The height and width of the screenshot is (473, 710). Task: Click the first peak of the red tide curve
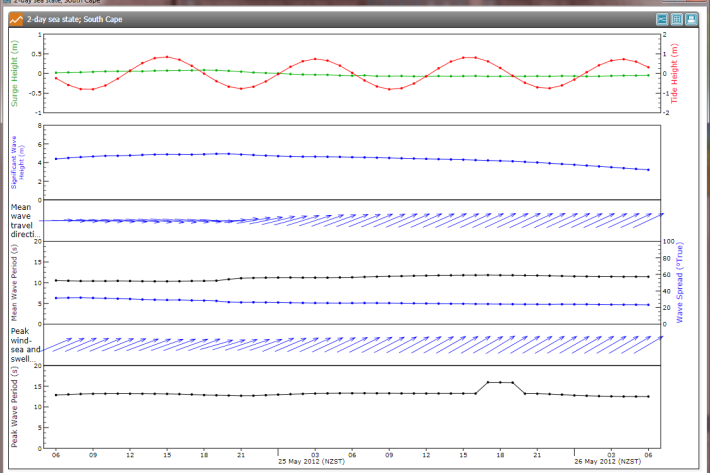(x=167, y=57)
